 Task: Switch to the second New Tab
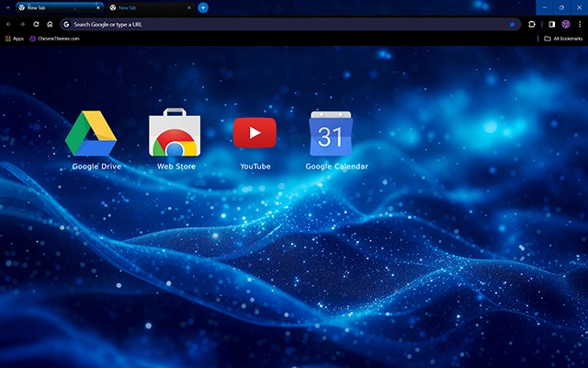pos(151,7)
